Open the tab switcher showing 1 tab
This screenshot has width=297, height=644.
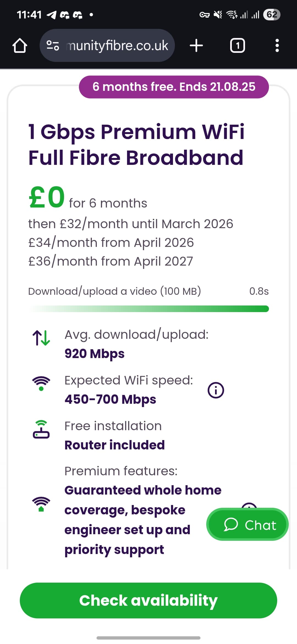tap(237, 45)
